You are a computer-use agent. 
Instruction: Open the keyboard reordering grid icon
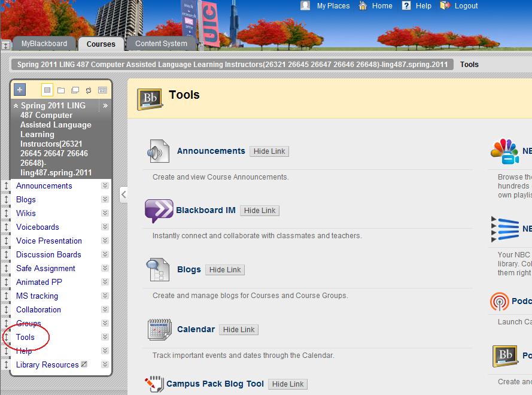click(102, 90)
